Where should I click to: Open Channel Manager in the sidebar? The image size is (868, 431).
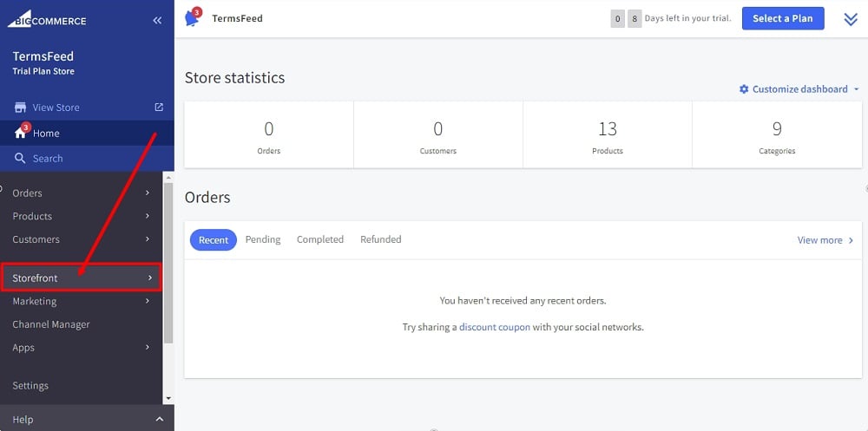(51, 325)
